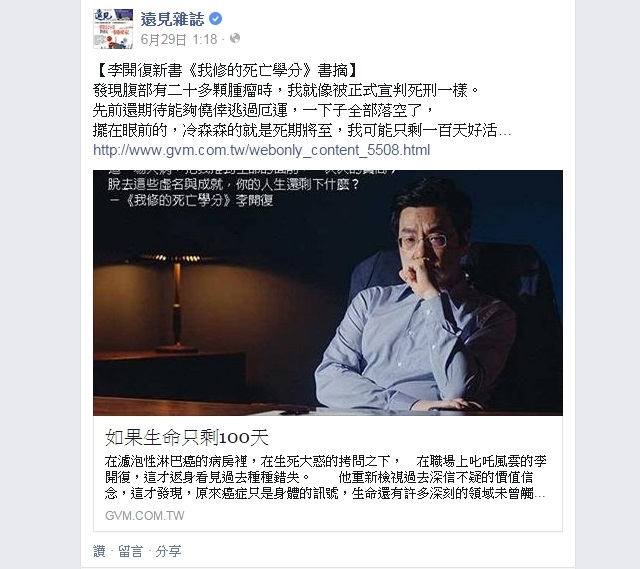The image size is (640, 569).
Task: Click the blue verified badge icon
Action: pos(216,19)
